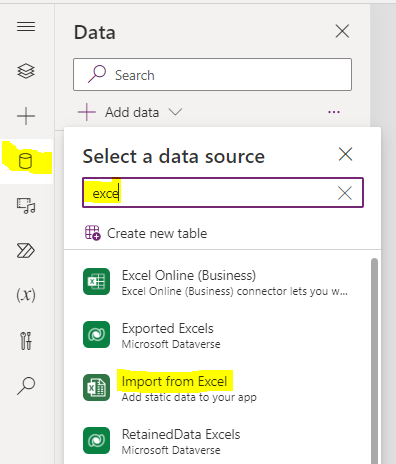Viewport: 396px width, 464px height.
Task: Open the sidebar Search magnifier icon
Action: (x=26, y=385)
